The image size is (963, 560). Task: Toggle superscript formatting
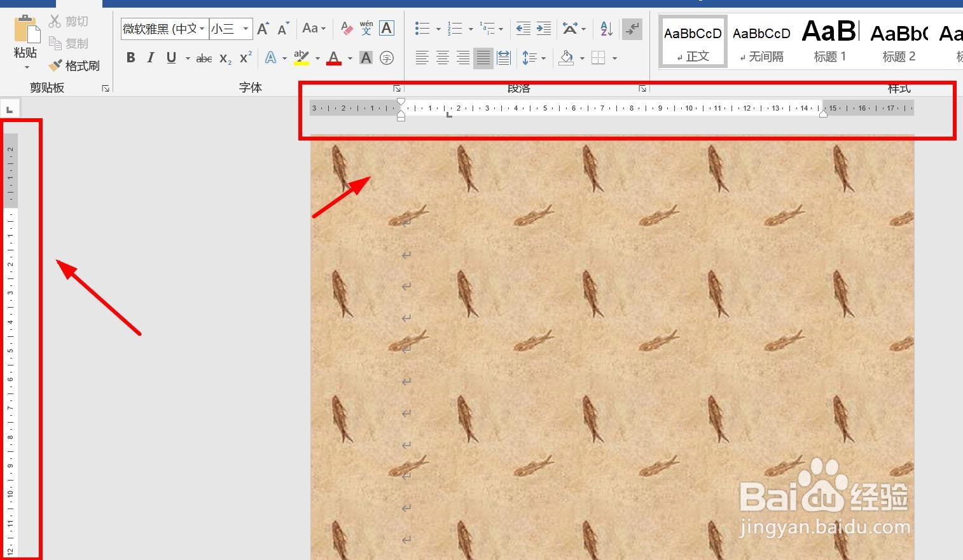click(246, 58)
